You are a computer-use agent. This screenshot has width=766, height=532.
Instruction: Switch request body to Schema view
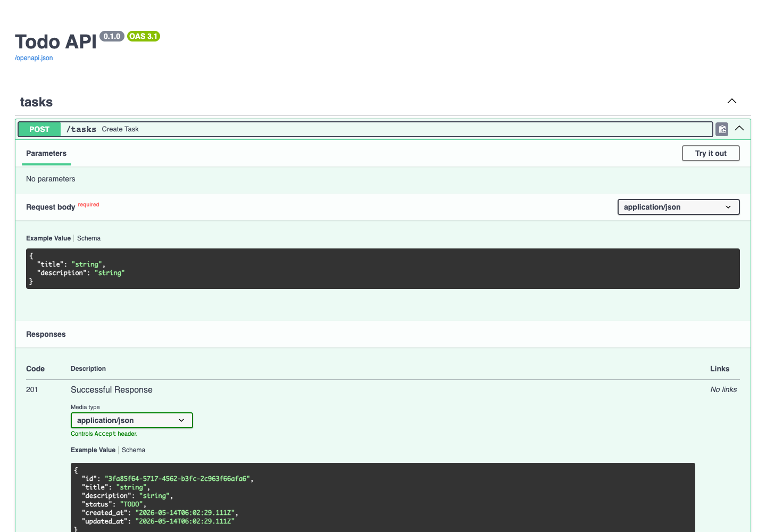(x=89, y=238)
